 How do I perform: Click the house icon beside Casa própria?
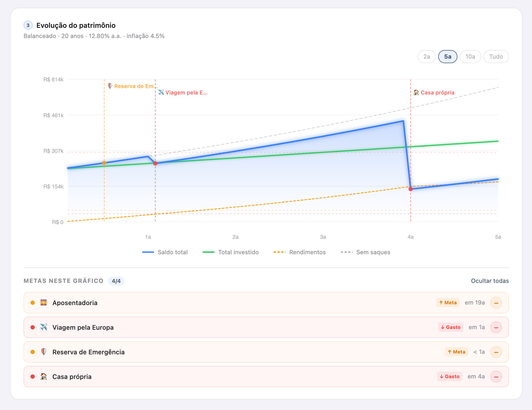(x=44, y=377)
